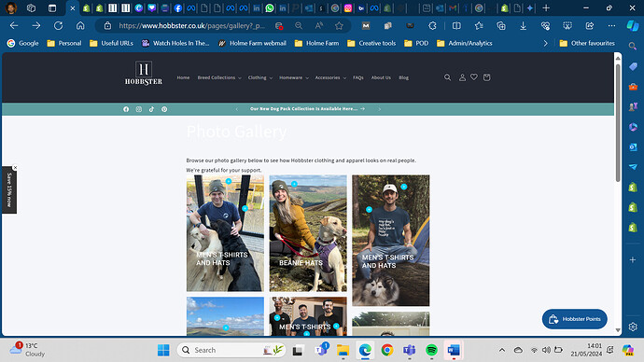Open the Hobbster account login icon
The image size is (644, 362).
click(x=462, y=77)
